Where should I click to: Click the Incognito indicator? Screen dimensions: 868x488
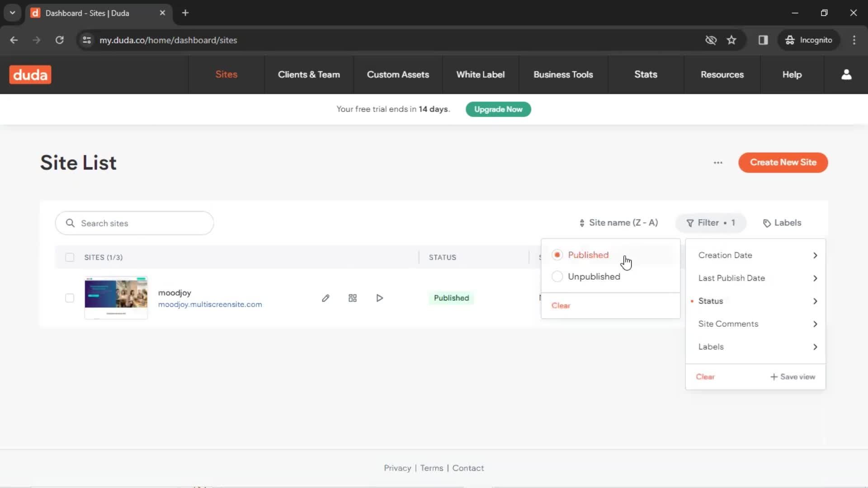point(809,40)
